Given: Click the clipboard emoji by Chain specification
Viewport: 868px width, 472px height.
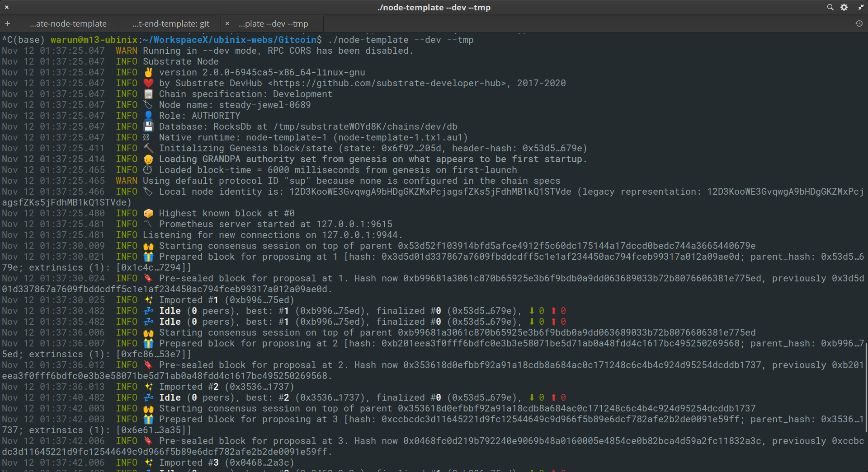Looking at the screenshot, I should pyautogui.click(x=148, y=94).
